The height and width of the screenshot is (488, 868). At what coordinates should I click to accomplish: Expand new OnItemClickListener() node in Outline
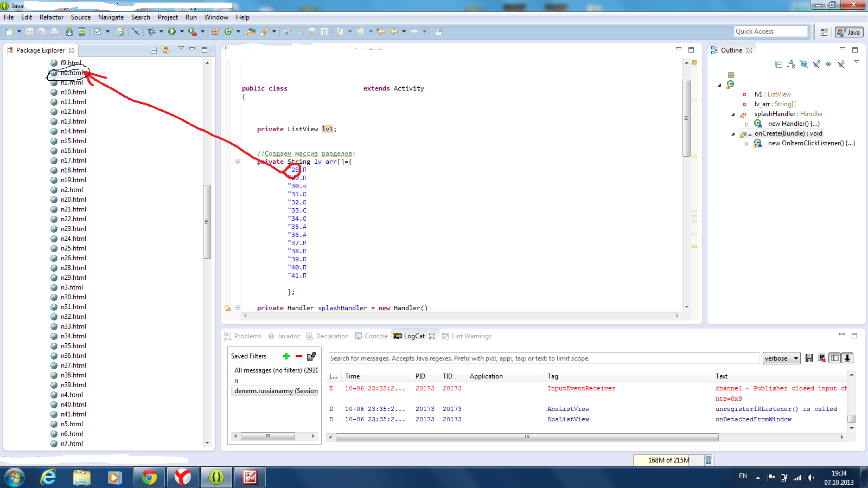pos(747,144)
